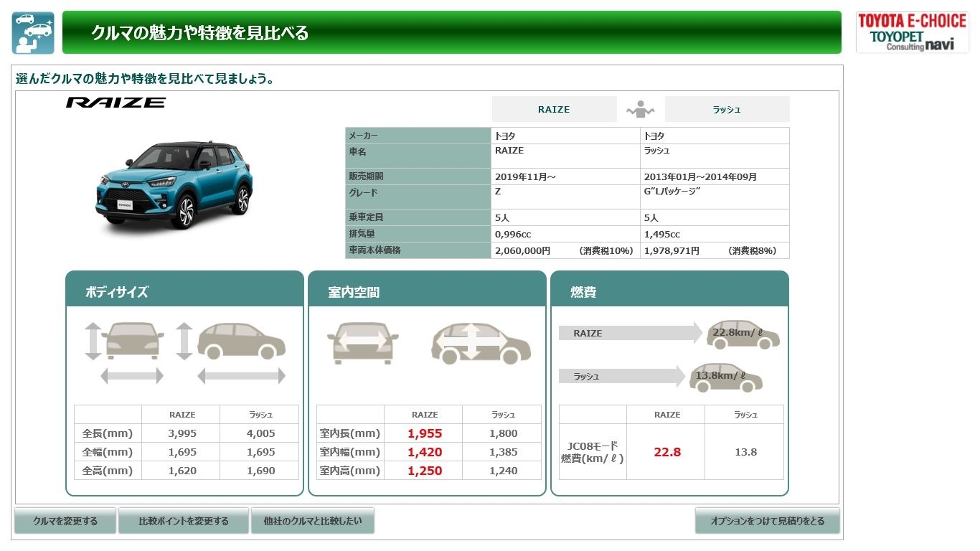Click the メーカー row label
Image resolution: width=980 pixels, height=551 pixels.
click(418, 136)
